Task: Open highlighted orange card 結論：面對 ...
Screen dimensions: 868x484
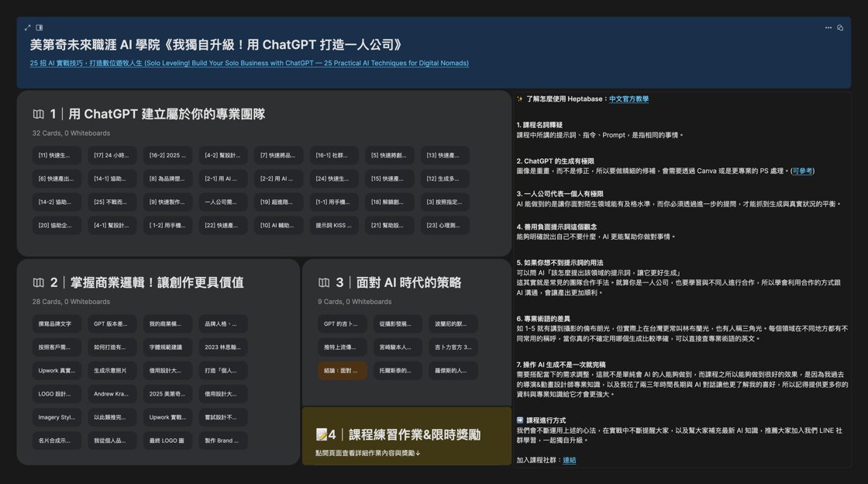Action: pyautogui.click(x=342, y=371)
